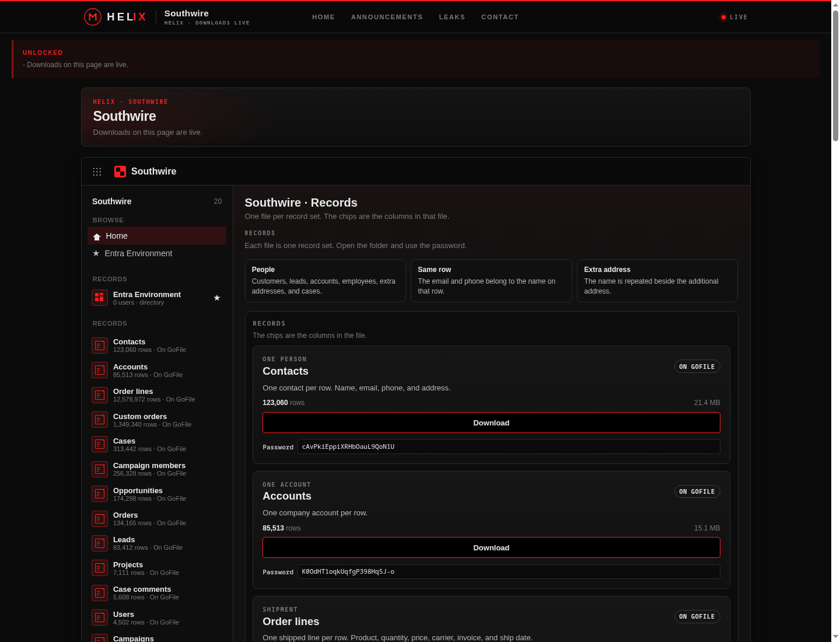
Task: Click the page's vertical scrollbar thumb
Action: (835, 76)
